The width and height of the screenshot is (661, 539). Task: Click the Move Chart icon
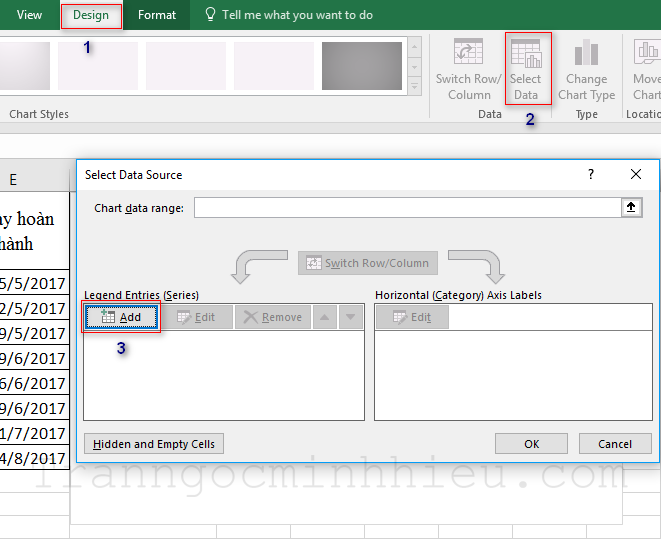[x=646, y=68]
